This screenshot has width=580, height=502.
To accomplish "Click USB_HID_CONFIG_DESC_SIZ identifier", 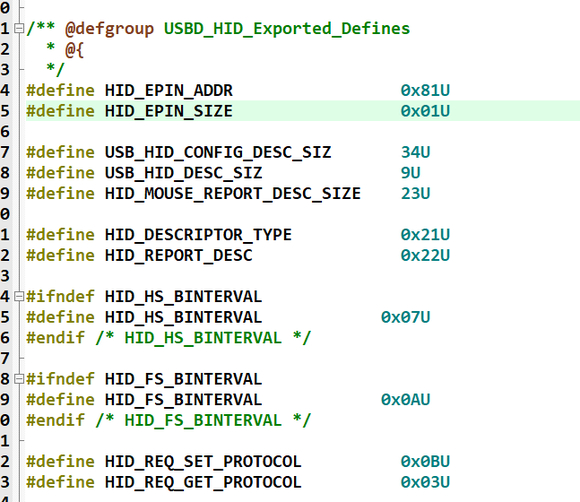I will click(x=218, y=152).
